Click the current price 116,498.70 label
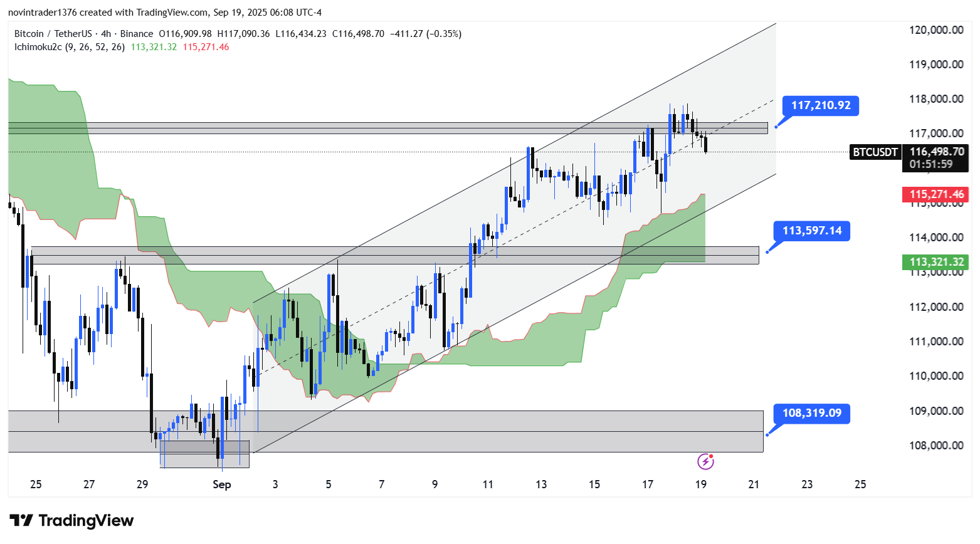Viewport: 980px width, 544px height. click(x=936, y=152)
